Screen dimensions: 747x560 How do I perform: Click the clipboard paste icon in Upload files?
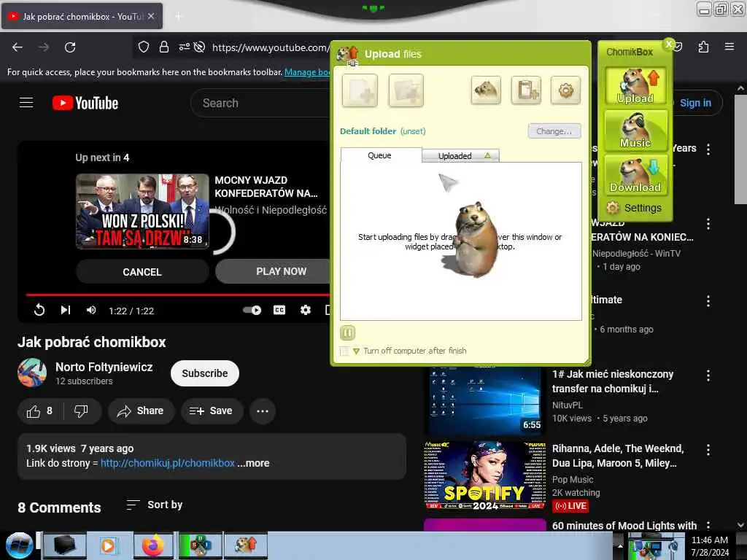coord(526,90)
